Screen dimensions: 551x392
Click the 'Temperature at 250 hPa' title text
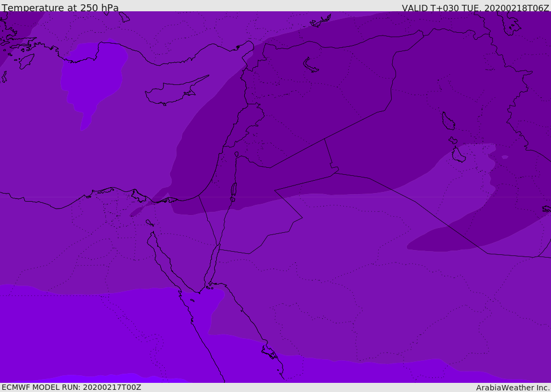tap(60, 8)
